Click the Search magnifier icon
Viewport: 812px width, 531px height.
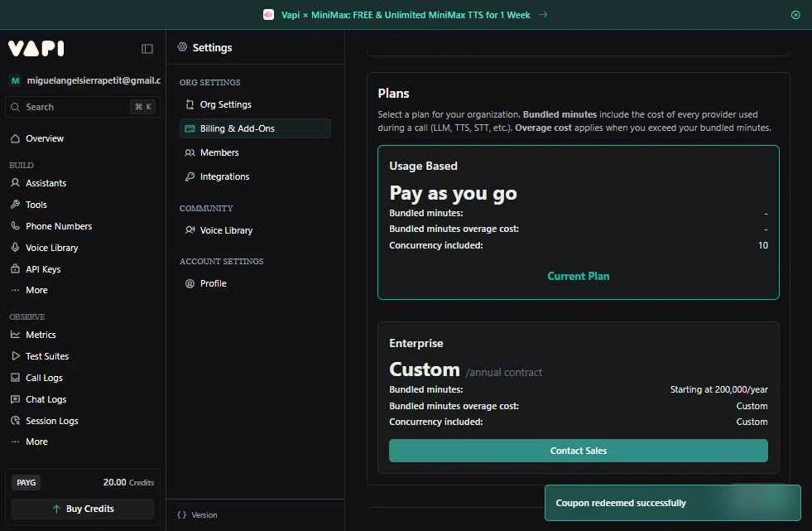(x=16, y=107)
